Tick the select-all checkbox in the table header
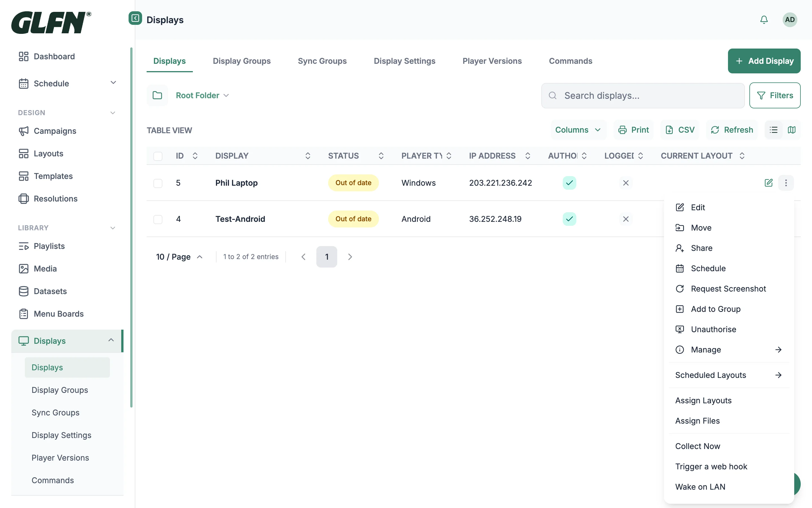 [158, 156]
